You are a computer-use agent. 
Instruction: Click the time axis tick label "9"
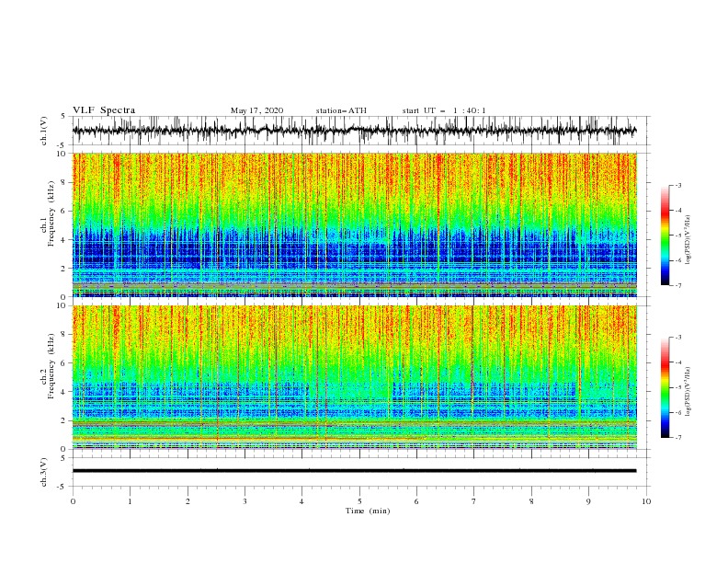(588, 501)
